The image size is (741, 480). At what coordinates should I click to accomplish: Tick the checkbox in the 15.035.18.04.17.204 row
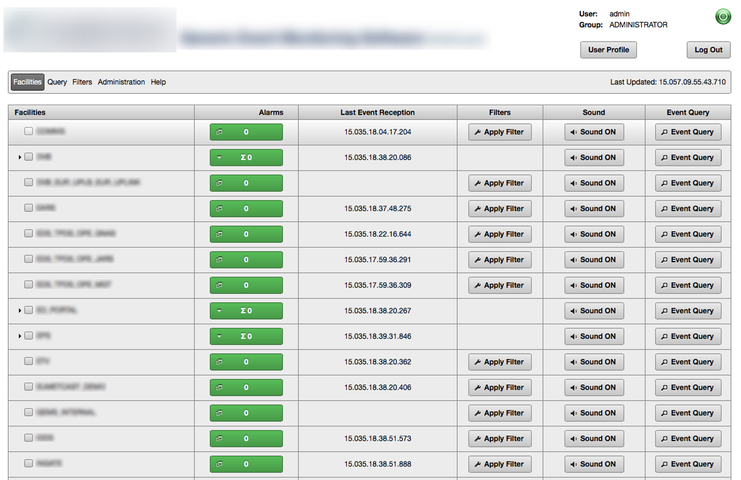(28, 131)
